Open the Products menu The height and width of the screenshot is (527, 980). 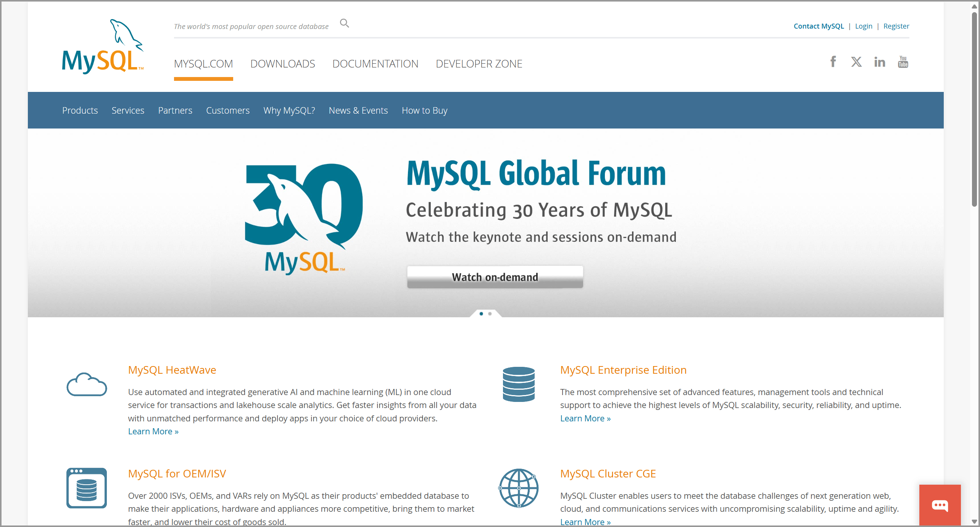(x=80, y=111)
